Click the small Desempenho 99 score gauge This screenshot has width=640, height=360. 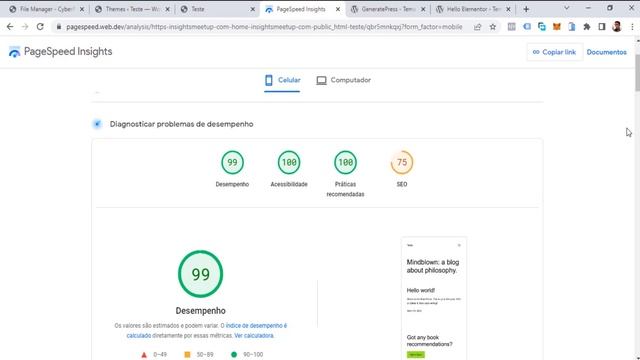[232, 162]
